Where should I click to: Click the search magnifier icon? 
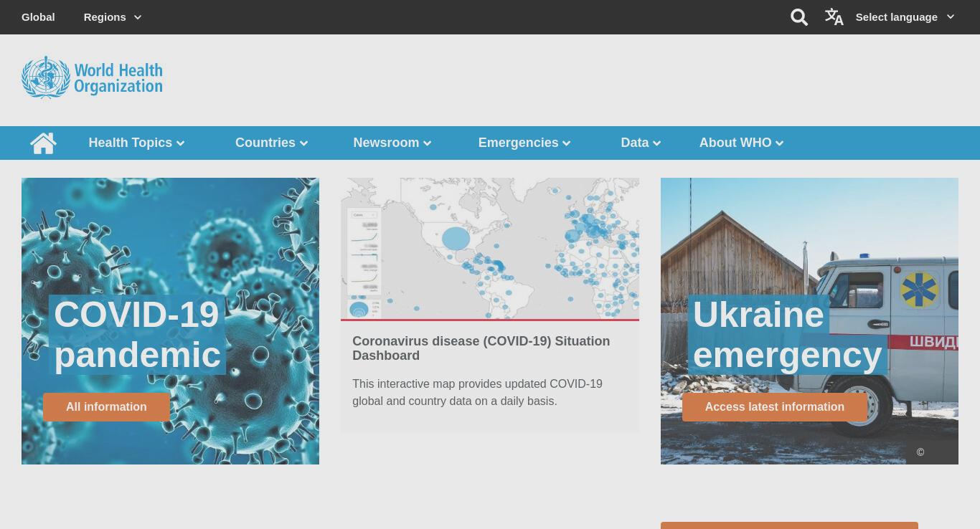(x=799, y=17)
